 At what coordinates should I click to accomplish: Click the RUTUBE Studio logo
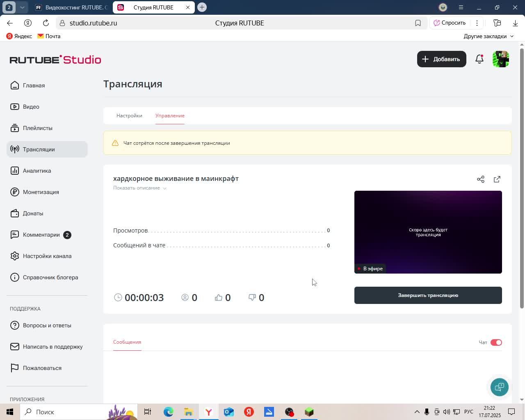[x=55, y=59]
